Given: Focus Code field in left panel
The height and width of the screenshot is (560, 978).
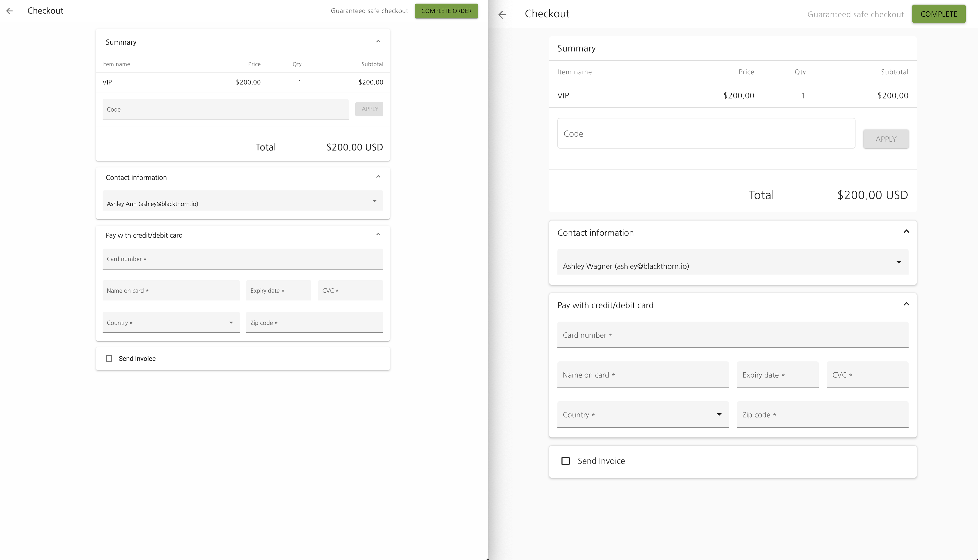Looking at the screenshot, I should pos(225,109).
